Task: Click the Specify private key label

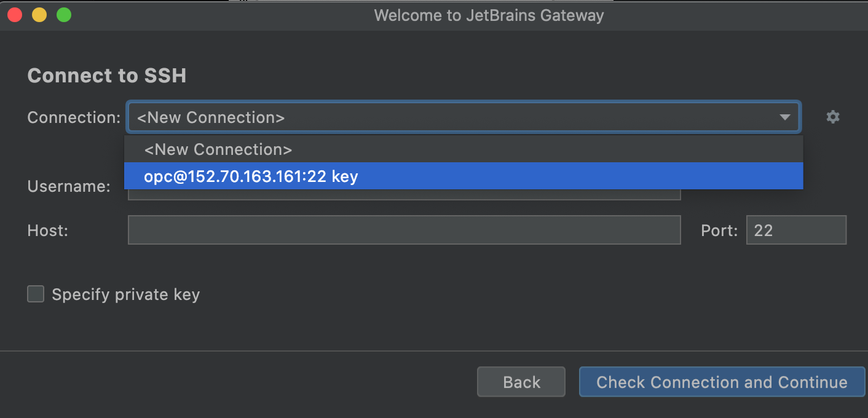Action: [125, 294]
